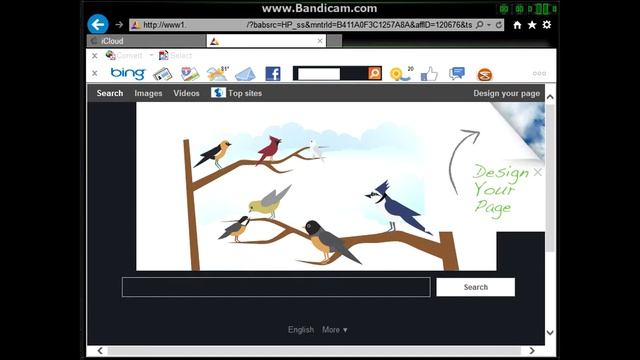Click the page-curl corner graphic
Screen dimensions: 640x360
524,127
